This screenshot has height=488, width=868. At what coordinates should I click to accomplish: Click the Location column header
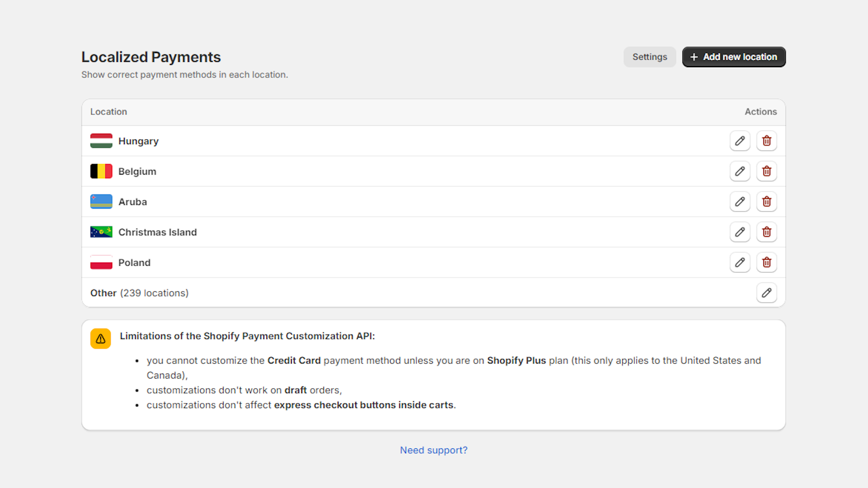click(x=108, y=112)
